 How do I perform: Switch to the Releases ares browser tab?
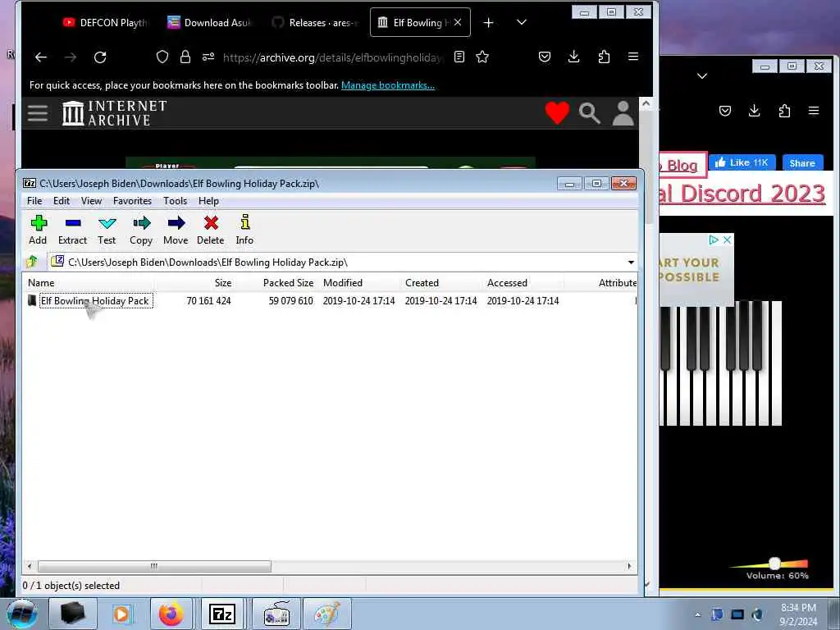point(314,22)
